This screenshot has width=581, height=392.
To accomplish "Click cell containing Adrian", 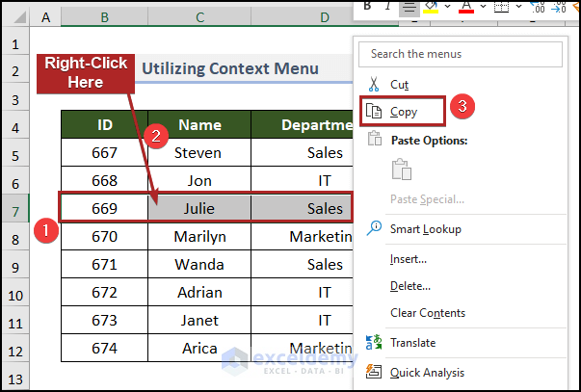I will pyautogui.click(x=199, y=293).
